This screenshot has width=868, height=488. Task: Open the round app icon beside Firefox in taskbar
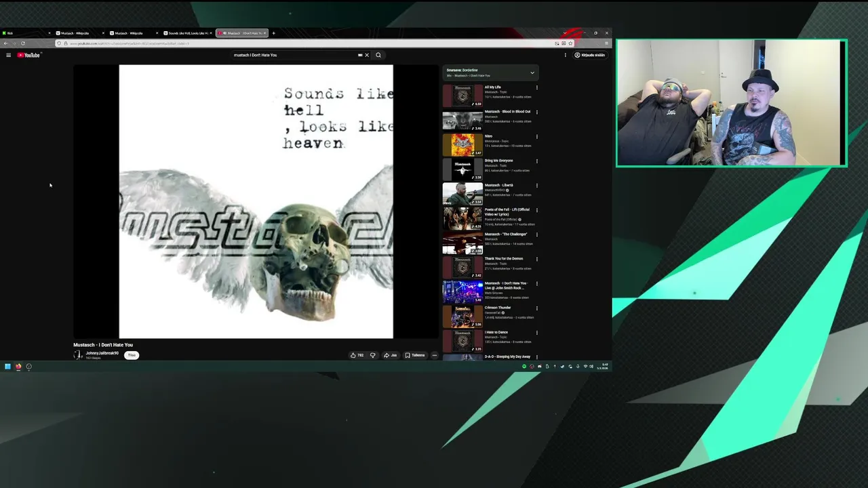click(x=28, y=367)
